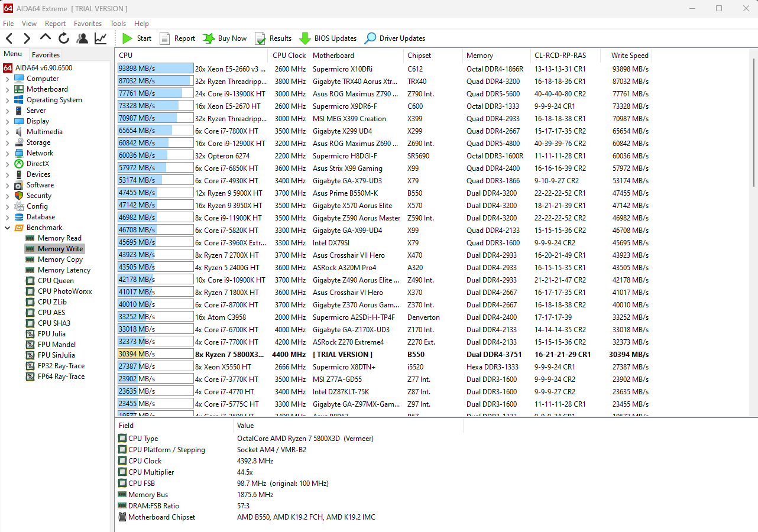758x532 pixels.
Task: Open the line graph icon in toolbar
Action: coord(101,38)
